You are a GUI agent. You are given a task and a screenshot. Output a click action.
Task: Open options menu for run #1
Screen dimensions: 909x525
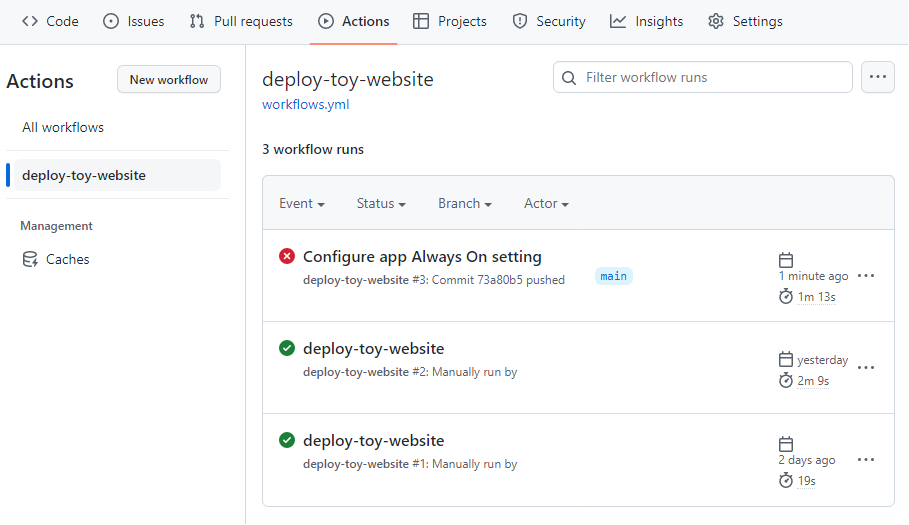(866, 460)
